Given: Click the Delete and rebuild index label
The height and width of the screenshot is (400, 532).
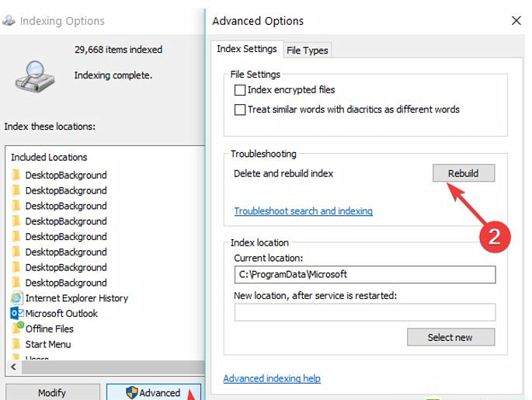Looking at the screenshot, I should coord(283,173).
